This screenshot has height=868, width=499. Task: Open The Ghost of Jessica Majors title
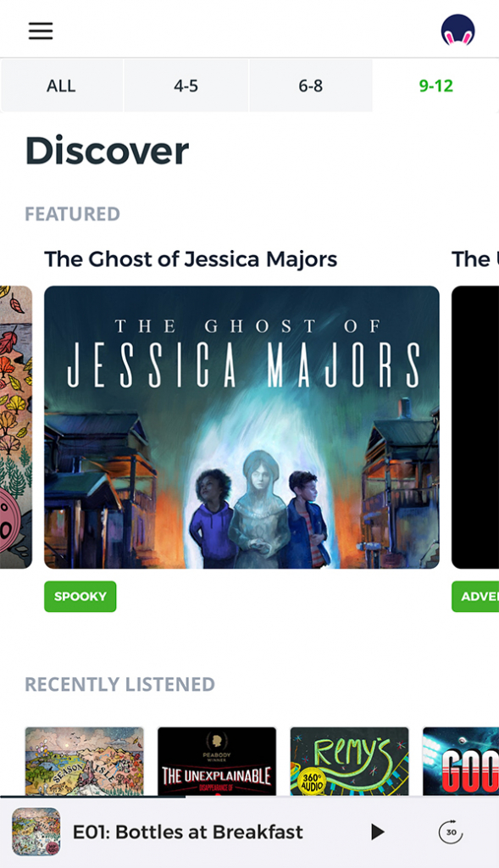point(191,259)
